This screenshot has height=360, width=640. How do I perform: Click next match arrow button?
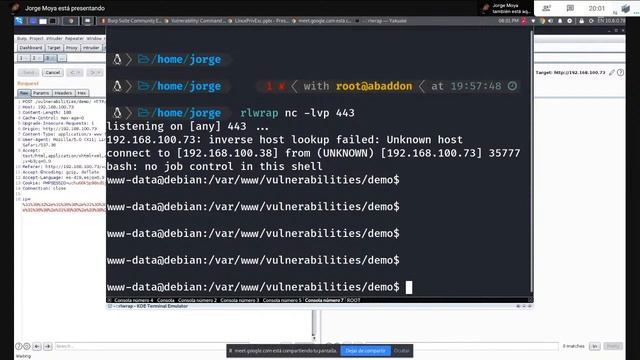[48, 346]
